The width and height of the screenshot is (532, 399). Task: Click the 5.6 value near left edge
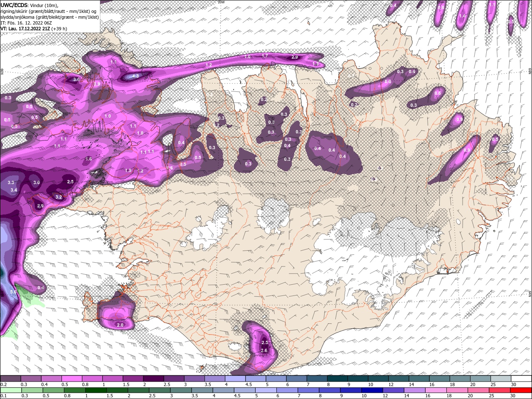pyautogui.click(x=13, y=292)
